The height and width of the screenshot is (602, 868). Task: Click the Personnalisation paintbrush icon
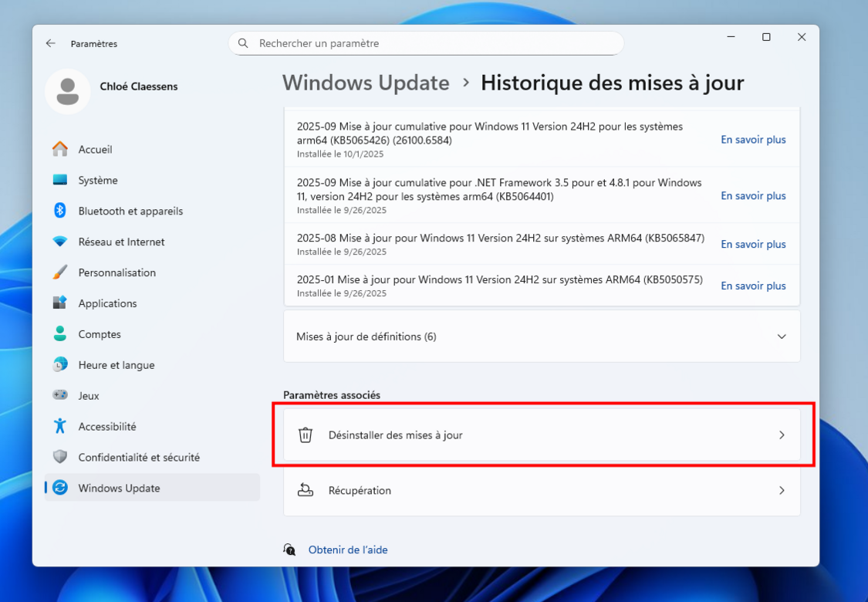[x=60, y=272]
